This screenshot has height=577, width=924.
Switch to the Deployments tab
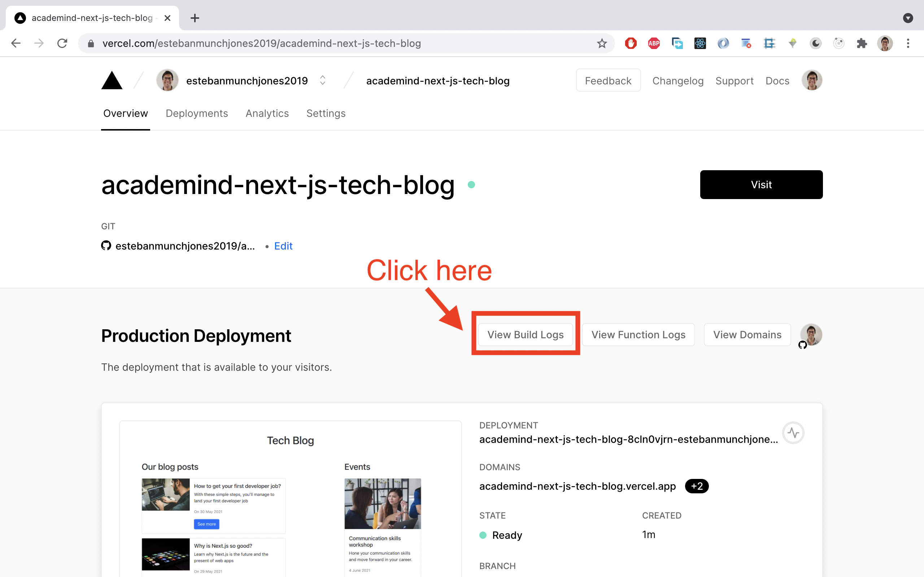point(197,113)
